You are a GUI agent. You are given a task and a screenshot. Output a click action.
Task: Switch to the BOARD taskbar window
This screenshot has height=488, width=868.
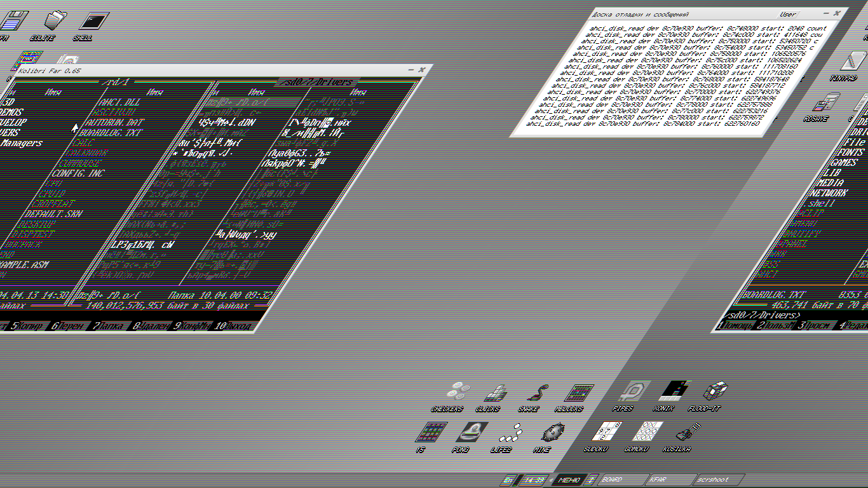click(x=612, y=480)
